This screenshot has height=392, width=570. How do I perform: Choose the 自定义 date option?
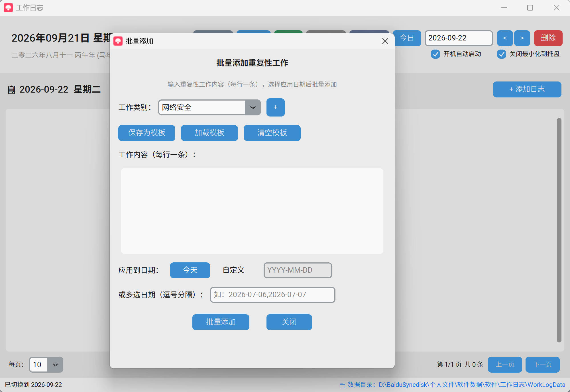click(x=233, y=270)
